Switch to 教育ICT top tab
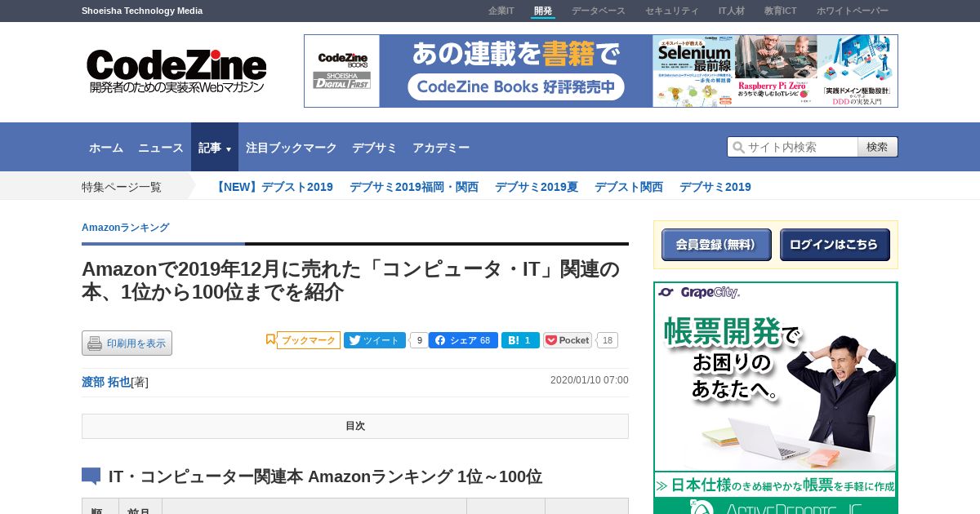Viewport: 980px width, 514px height. 781,11
